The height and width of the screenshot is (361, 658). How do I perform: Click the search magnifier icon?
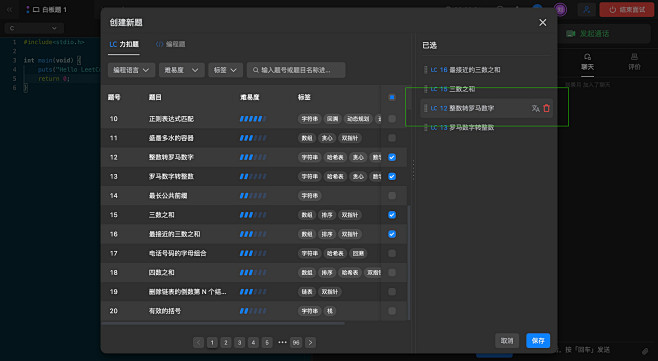click(256, 70)
